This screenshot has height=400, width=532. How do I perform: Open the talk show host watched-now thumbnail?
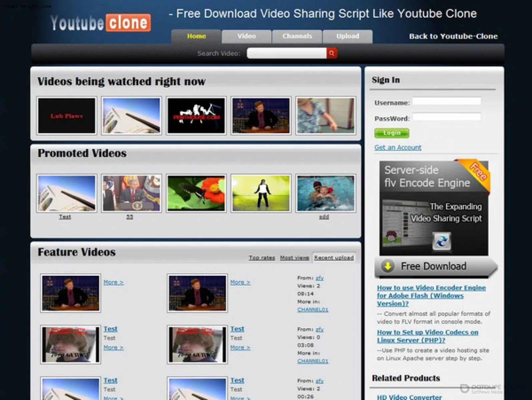click(261, 116)
